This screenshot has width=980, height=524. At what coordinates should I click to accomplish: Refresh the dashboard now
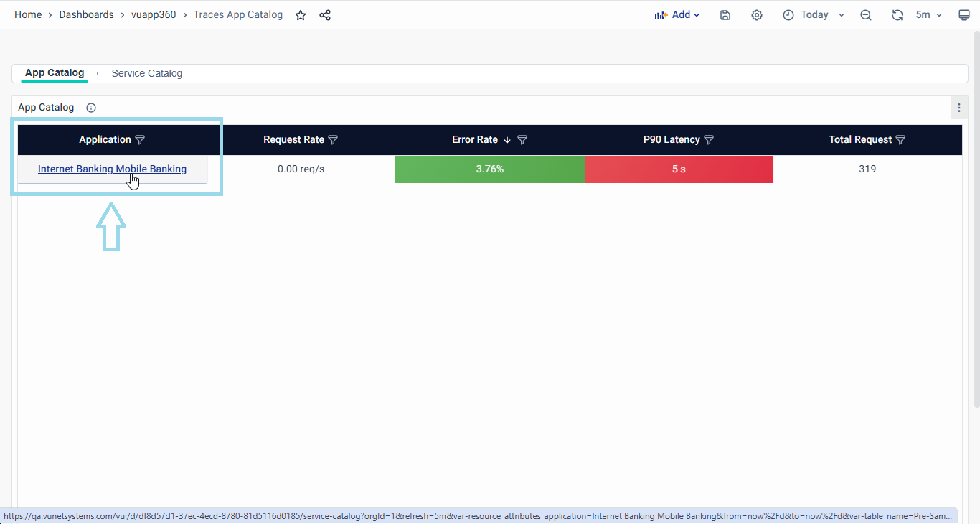click(x=897, y=15)
